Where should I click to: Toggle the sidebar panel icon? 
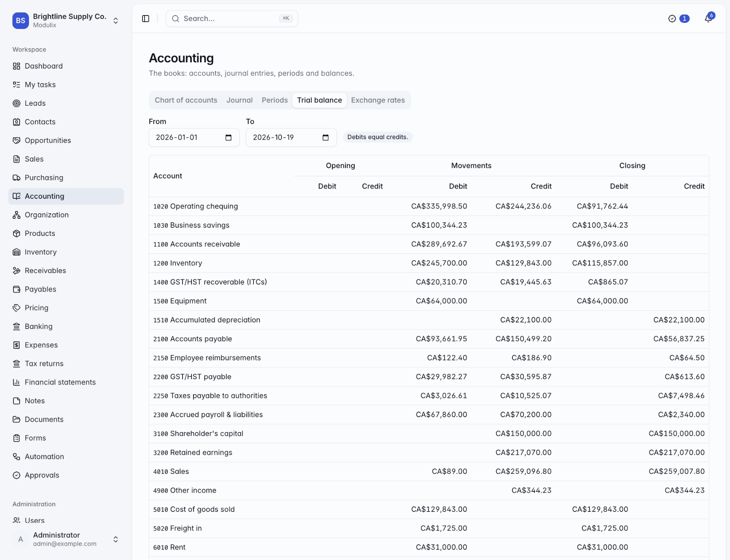146,18
